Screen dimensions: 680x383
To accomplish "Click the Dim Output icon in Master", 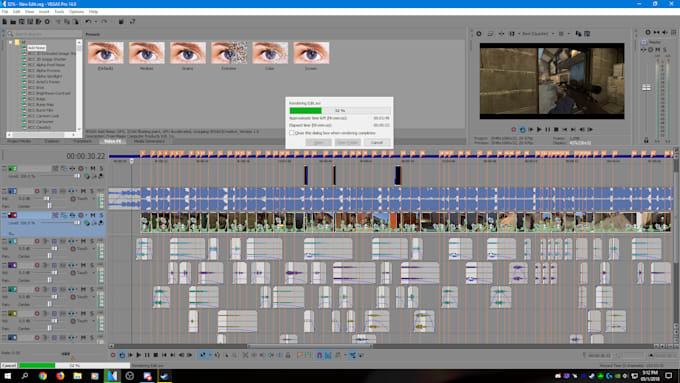I will [x=664, y=32].
